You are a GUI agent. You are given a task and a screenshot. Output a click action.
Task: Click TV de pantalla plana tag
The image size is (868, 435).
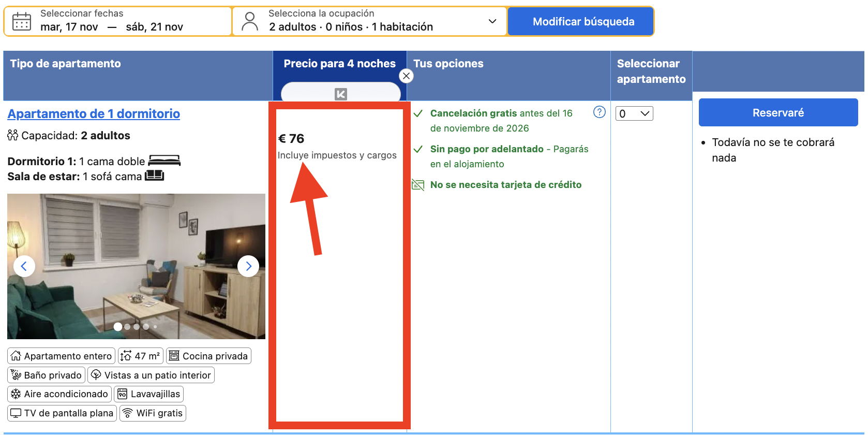(x=62, y=413)
